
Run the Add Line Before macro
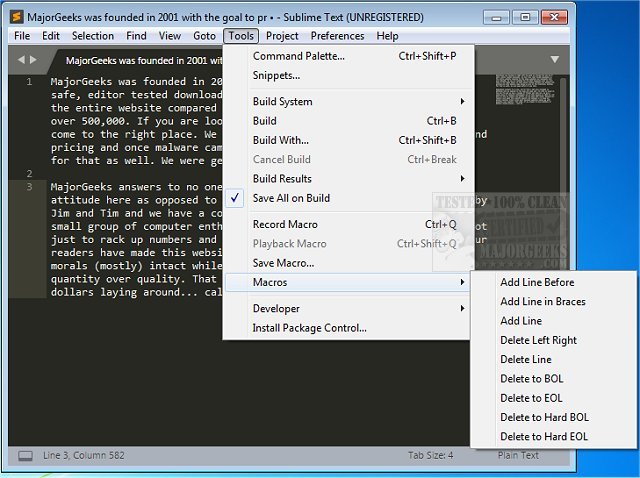pos(553,282)
